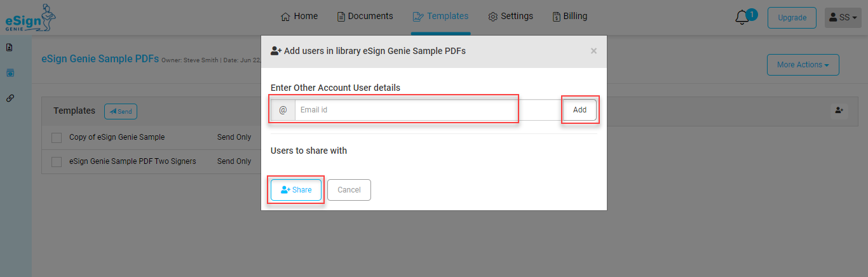Screen dimensions: 868x277
Task: Click the link icon in the left sidebar
Action: [10, 98]
